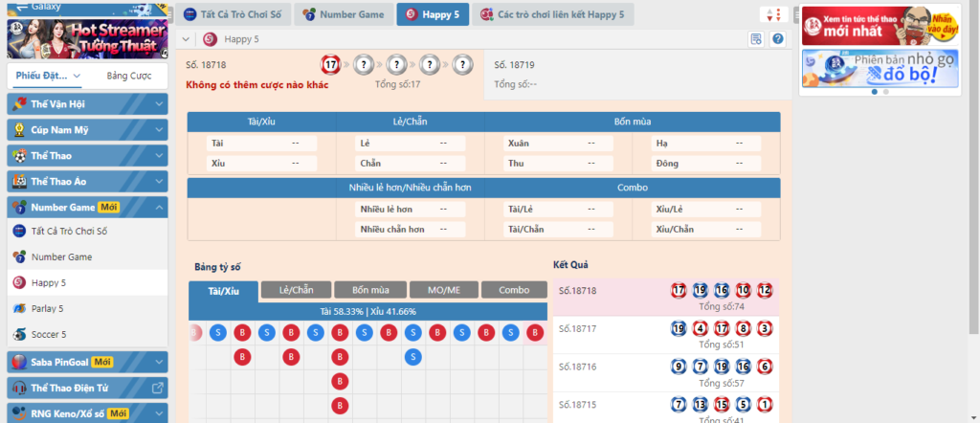This screenshot has height=423, width=980.
Task: Select the Lẻ/Chẵn score table button
Action: pos(297,290)
